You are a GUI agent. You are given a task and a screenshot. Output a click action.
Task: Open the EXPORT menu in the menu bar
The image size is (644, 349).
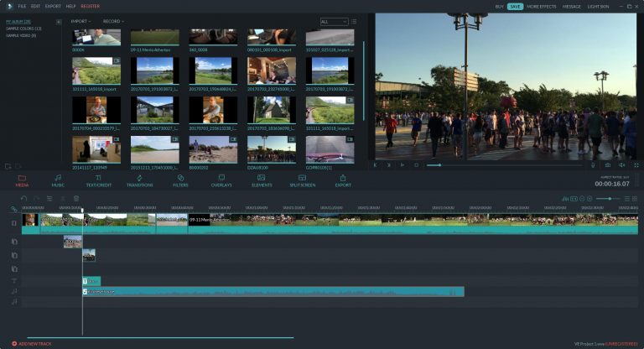[53, 6]
